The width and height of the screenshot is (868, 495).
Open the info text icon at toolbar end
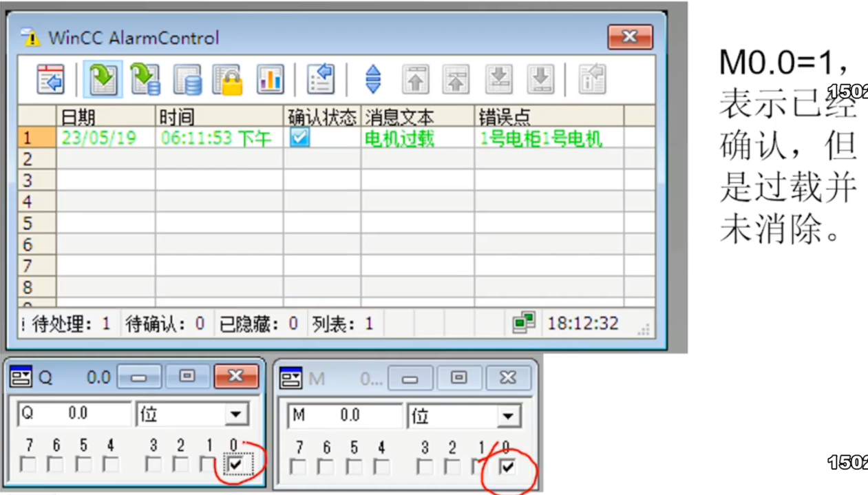pos(592,79)
